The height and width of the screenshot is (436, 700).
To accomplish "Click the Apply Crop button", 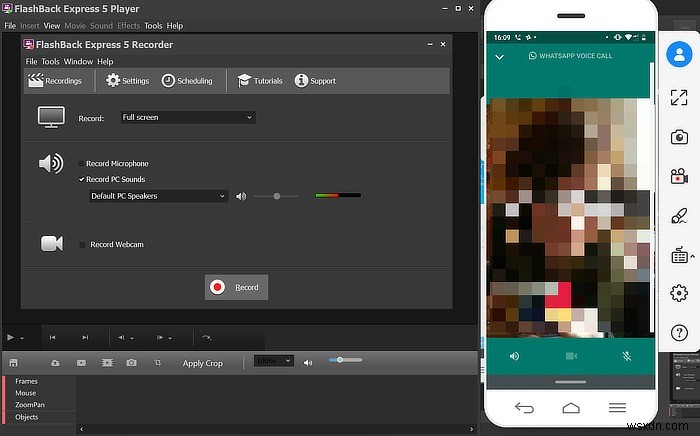I will pos(203,363).
